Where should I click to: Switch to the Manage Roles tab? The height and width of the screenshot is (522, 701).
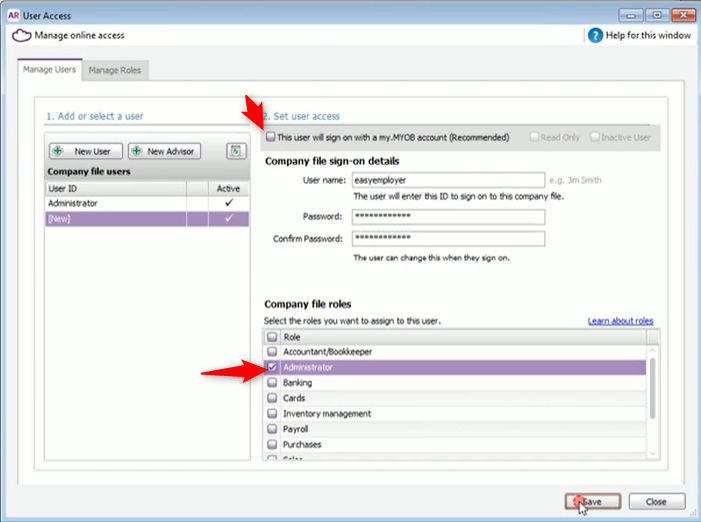pos(115,70)
